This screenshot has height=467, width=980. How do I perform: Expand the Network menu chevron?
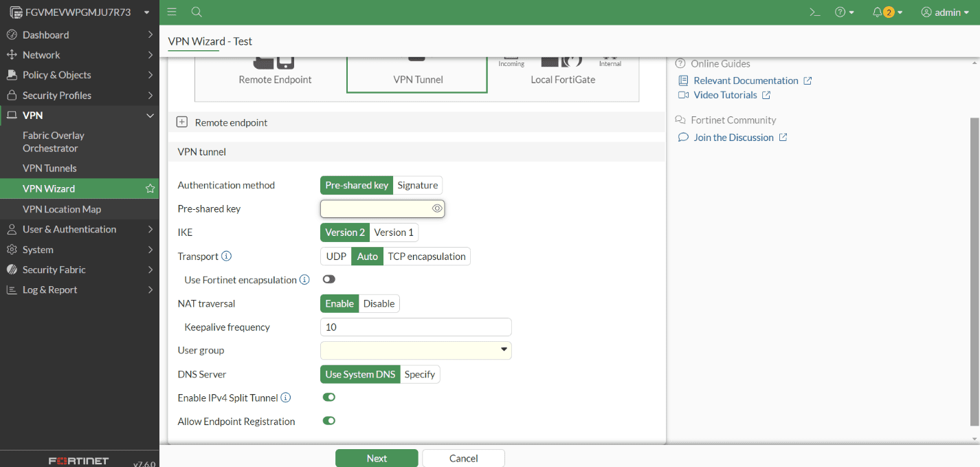coord(150,54)
